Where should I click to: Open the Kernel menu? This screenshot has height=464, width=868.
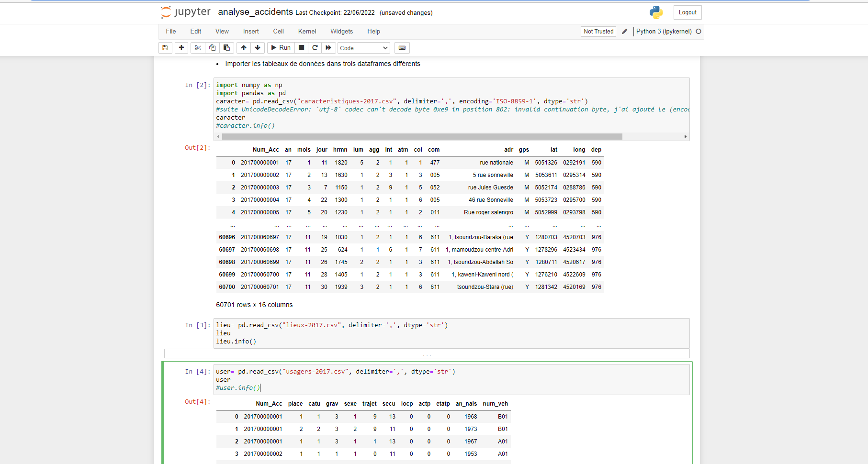[307, 31]
